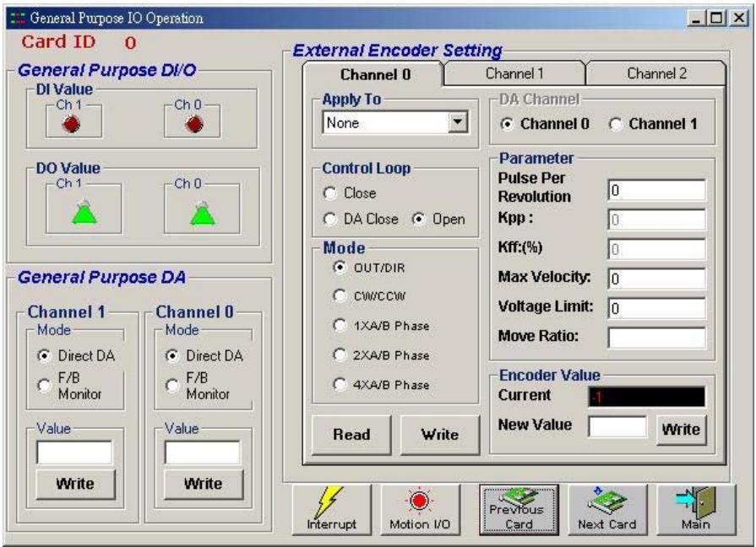The height and width of the screenshot is (547, 756).
Task: Click the Max Velocity input field
Action: (656, 279)
